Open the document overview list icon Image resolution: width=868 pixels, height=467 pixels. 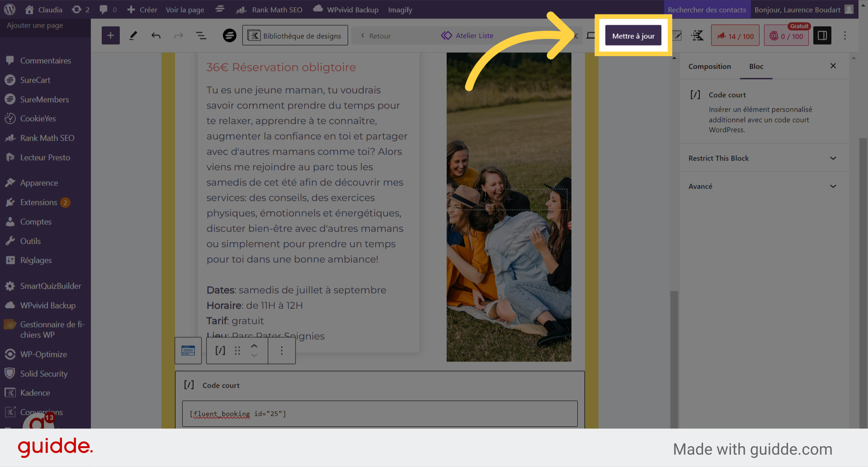click(201, 36)
